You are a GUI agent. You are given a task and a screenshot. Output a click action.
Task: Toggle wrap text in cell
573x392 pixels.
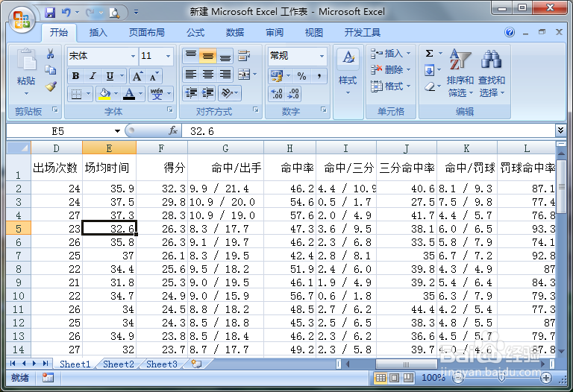click(x=244, y=56)
